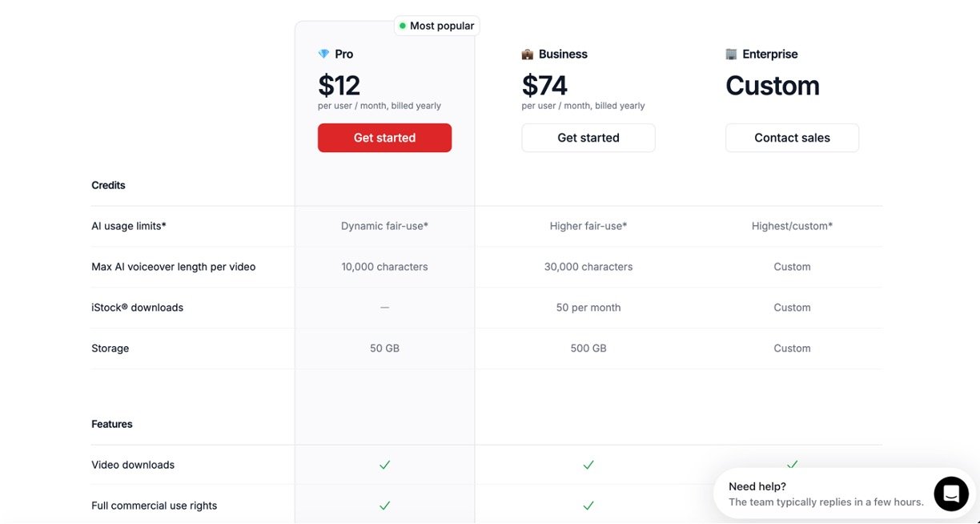Click the Highest/custom* text

point(792,226)
